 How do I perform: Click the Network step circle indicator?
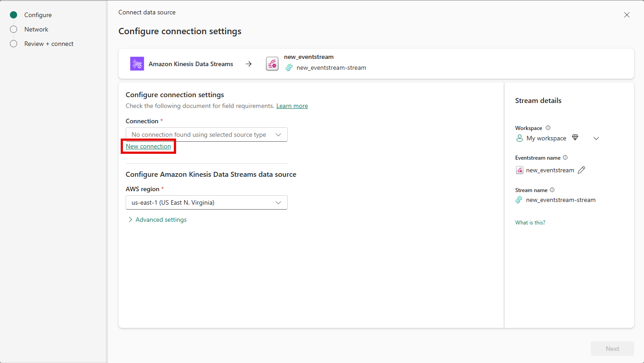(14, 29)
